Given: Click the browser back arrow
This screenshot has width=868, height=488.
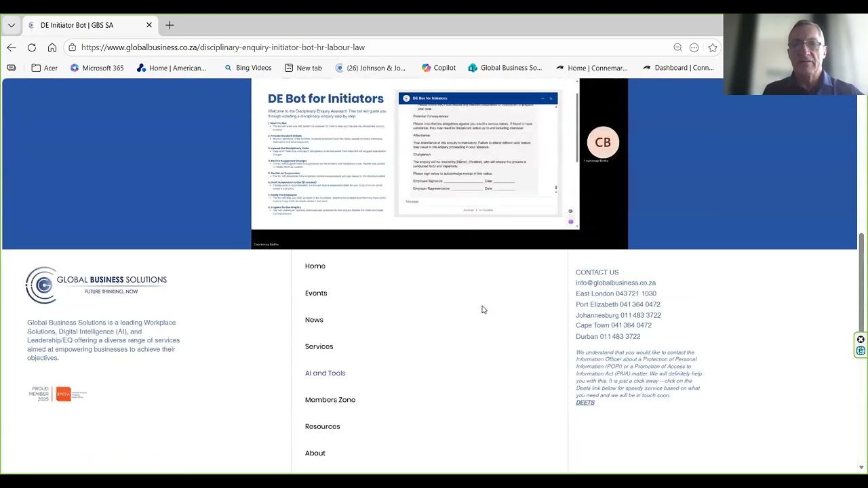Looking at the screenshot, I should tap(12, 47).
